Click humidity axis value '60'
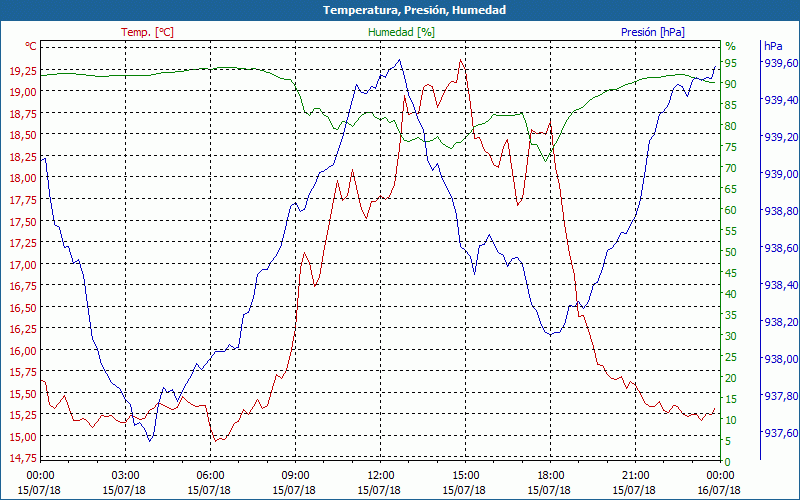The height and width of the screenshot is (500, 800). click(x=731, y=210)
